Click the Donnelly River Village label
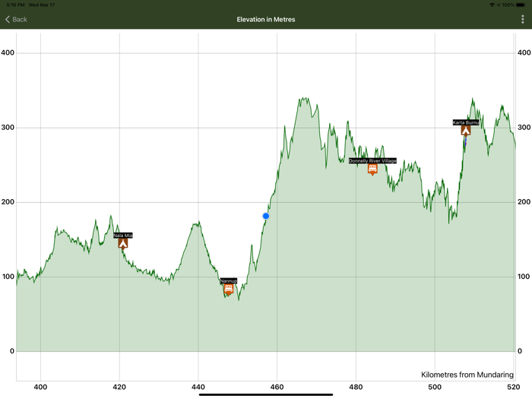 point(372,160)
